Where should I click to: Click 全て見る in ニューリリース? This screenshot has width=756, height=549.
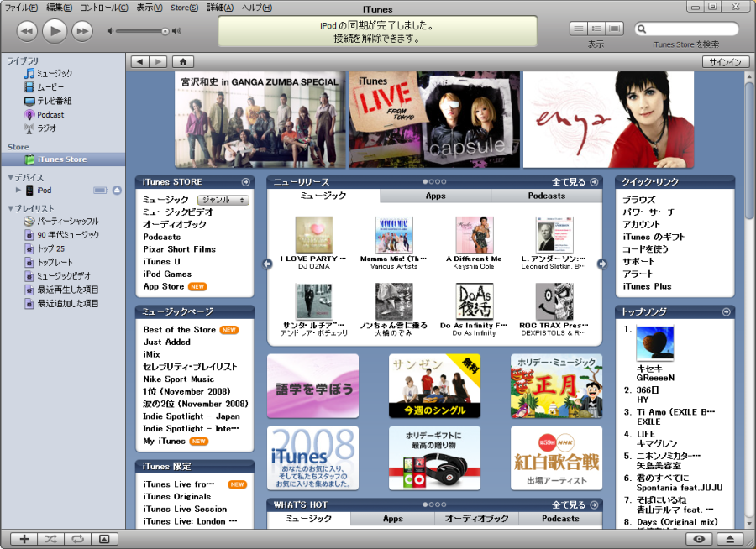point(575,181)
